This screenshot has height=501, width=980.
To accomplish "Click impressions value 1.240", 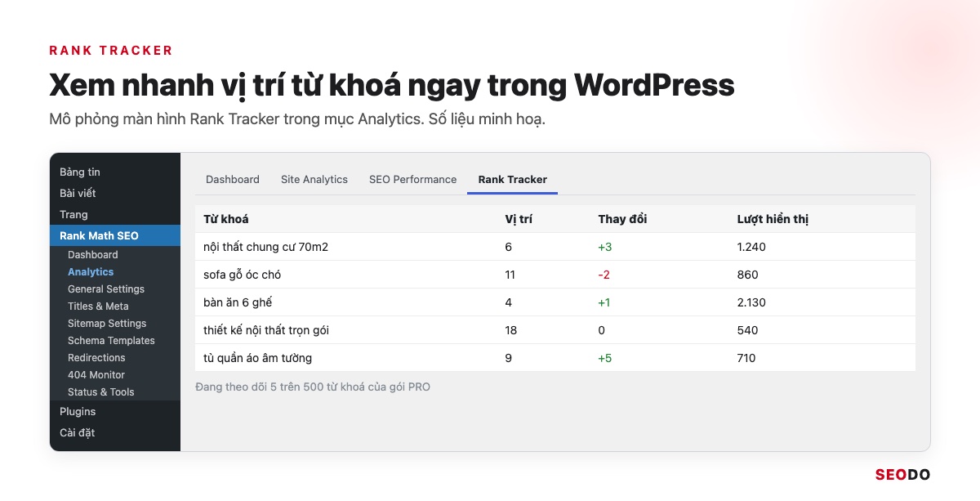I will (751, 247).
